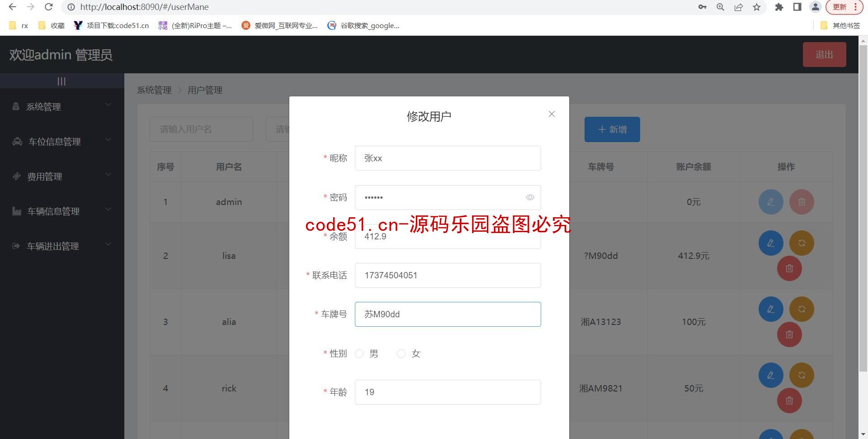Click red delete icon in alia row
This screenshot has width=868, height=439.
(789, 334)
